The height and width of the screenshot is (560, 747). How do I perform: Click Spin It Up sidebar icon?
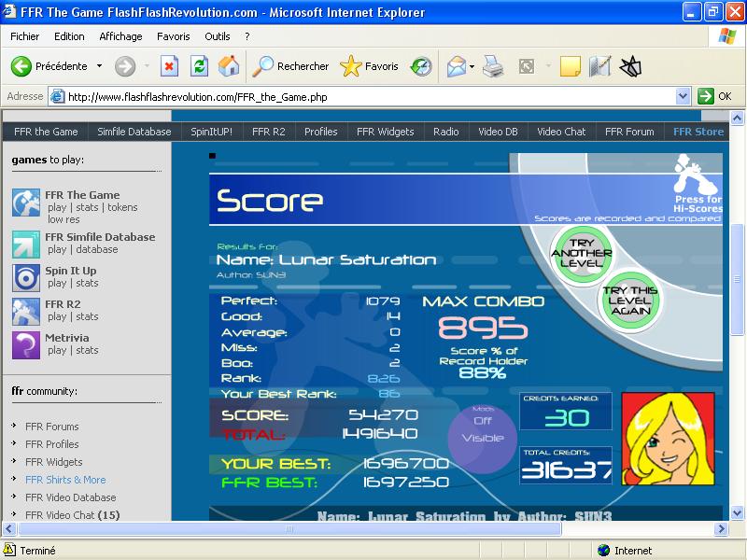click(x=26, y=277)
